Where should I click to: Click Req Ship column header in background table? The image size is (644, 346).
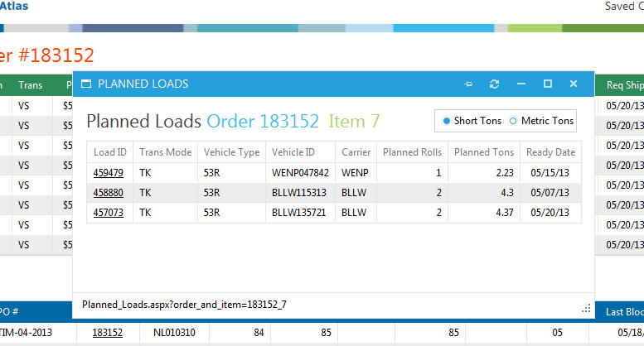625,85
